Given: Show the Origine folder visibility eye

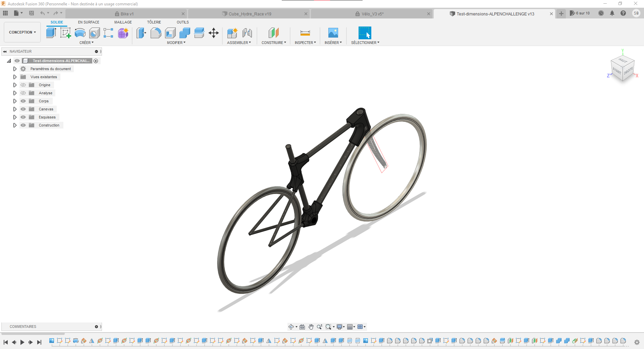Looking at the screenshot, I should pos(23,85).
